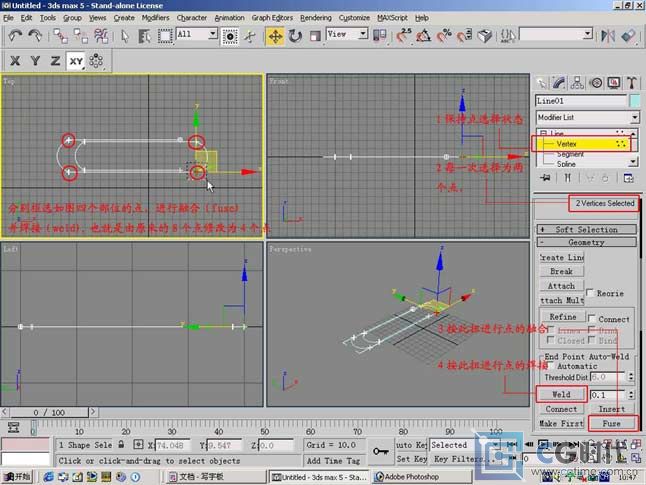Image resolution: width=646 pixels, height=485 pixels.
Task: Select the Rectangular Selection Region tool
Action: coord(165,36)
